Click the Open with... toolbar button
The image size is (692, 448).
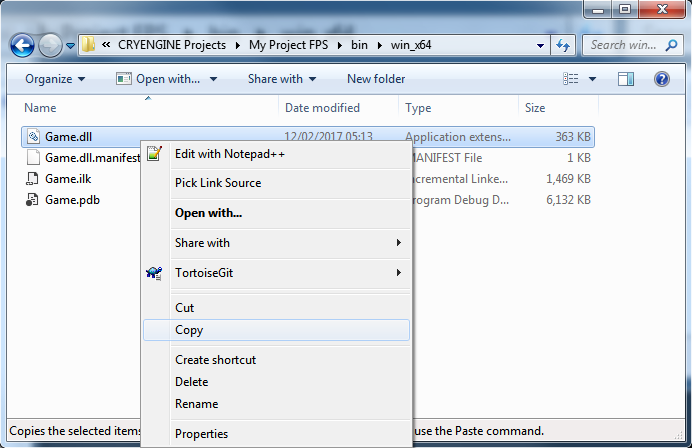158,79
